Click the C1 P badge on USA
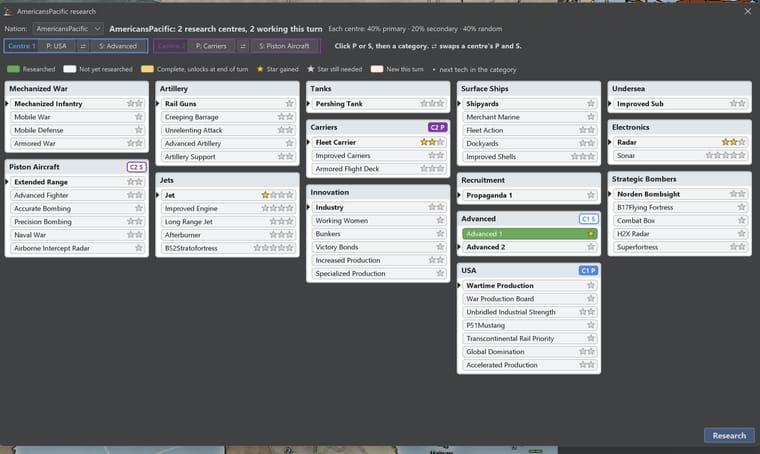The image size is (760, 454). (588, 271)
